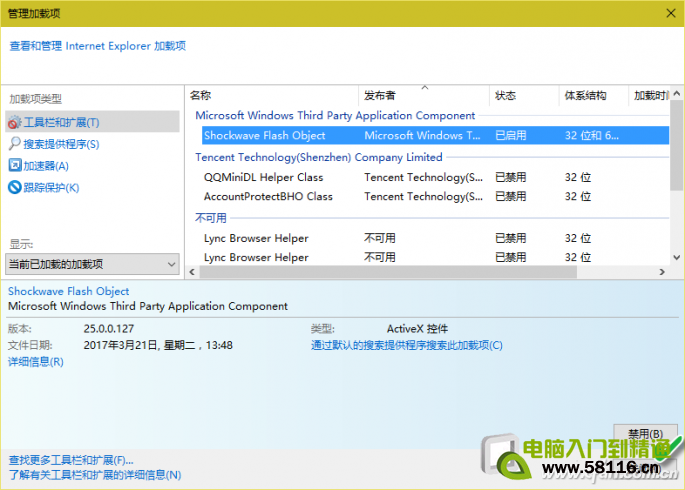Select the last Lync Browser Helper row

(x=435, y=257)
